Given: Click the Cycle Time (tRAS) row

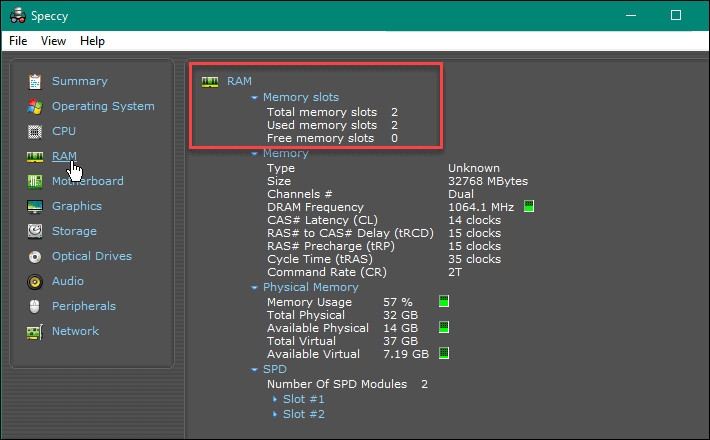Looking at the screenshot, I should coord(384,259).
